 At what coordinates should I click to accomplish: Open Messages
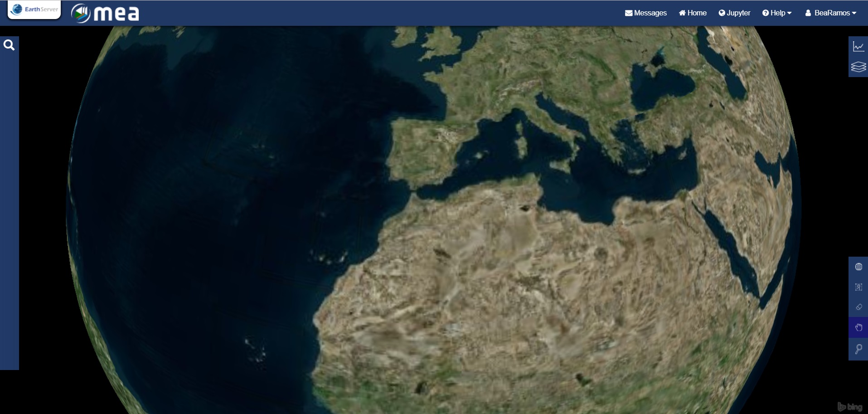pos(645,13)
